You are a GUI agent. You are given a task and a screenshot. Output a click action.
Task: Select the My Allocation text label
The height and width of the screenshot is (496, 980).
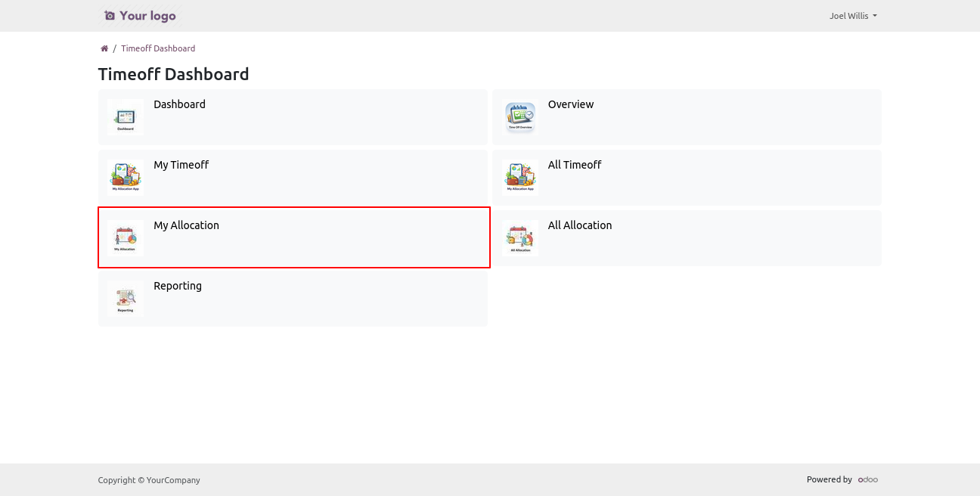186,225
